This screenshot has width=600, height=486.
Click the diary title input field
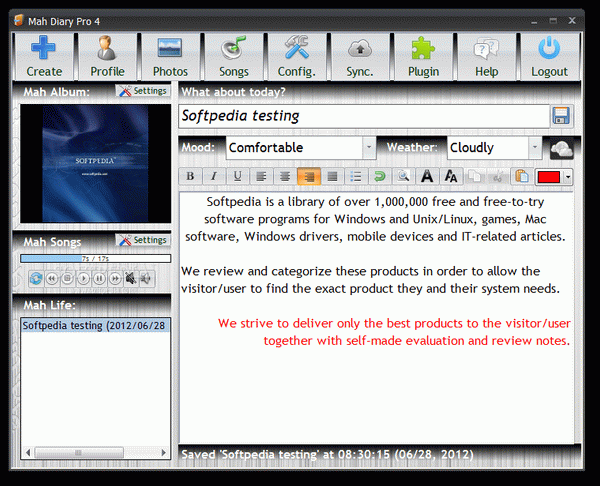[x=364, y=116]
